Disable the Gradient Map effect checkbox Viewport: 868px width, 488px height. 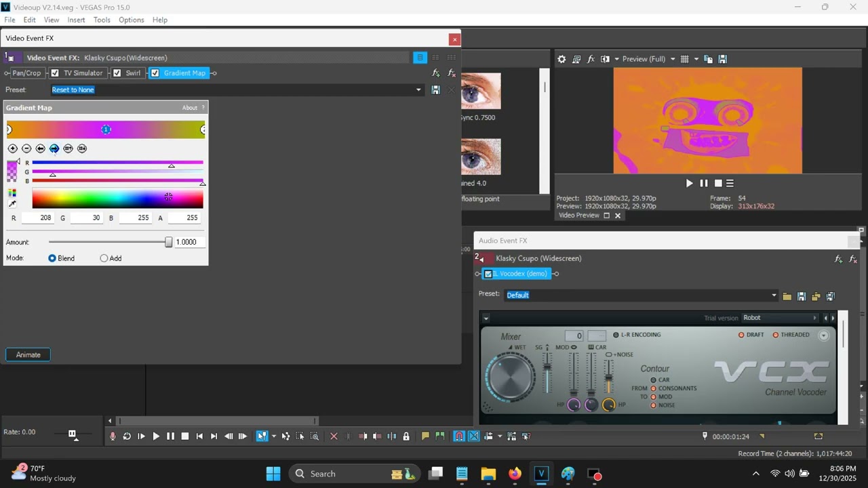click(155, 73)
